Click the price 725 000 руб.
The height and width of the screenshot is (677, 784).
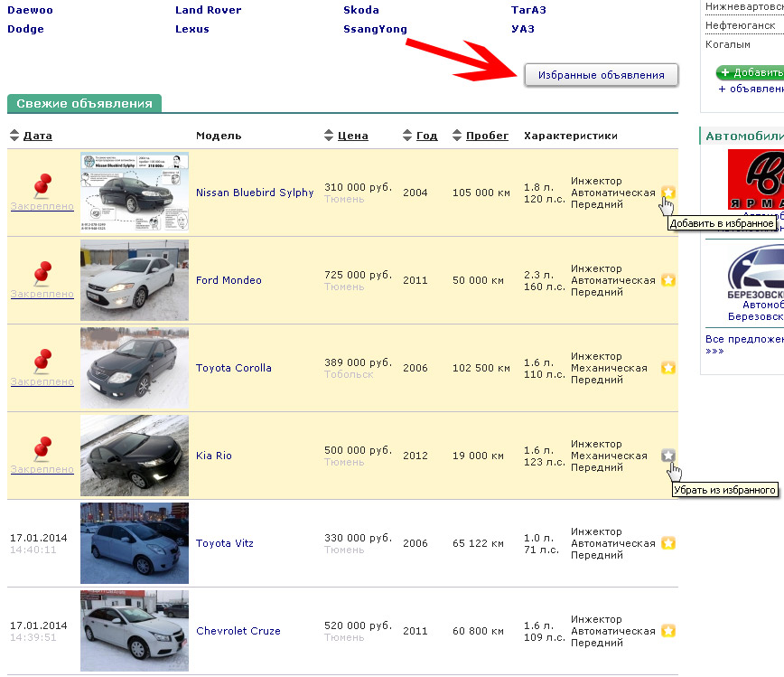click(358, 275)
